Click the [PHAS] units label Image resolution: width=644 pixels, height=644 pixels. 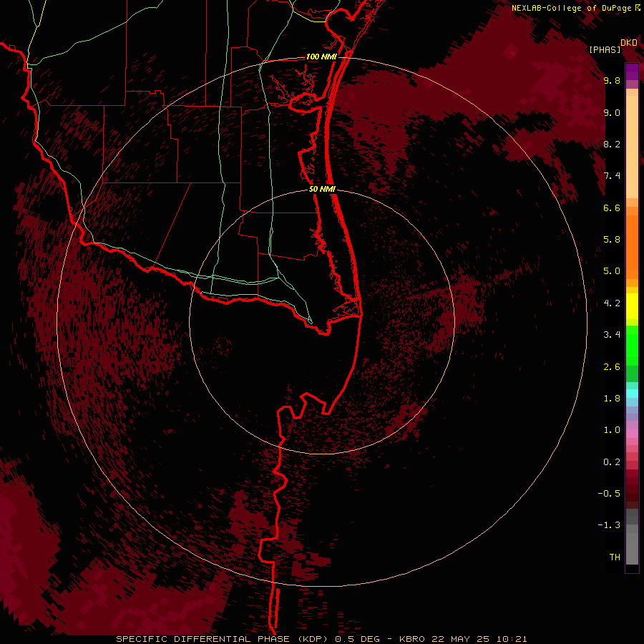click(605, 50)
